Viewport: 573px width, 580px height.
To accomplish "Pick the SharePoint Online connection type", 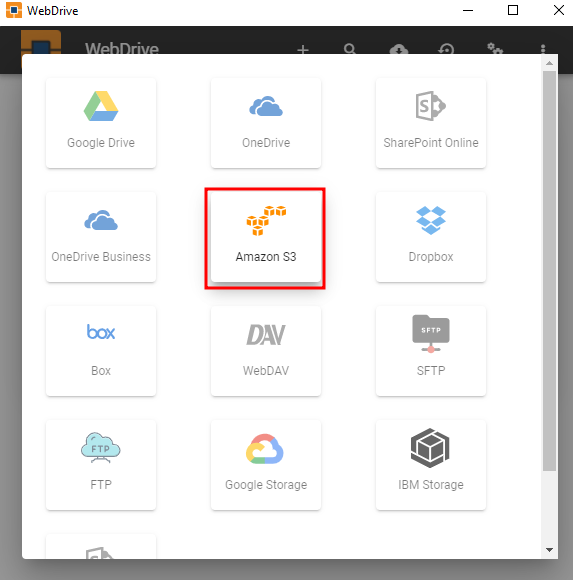I will [x=431, y=123].
